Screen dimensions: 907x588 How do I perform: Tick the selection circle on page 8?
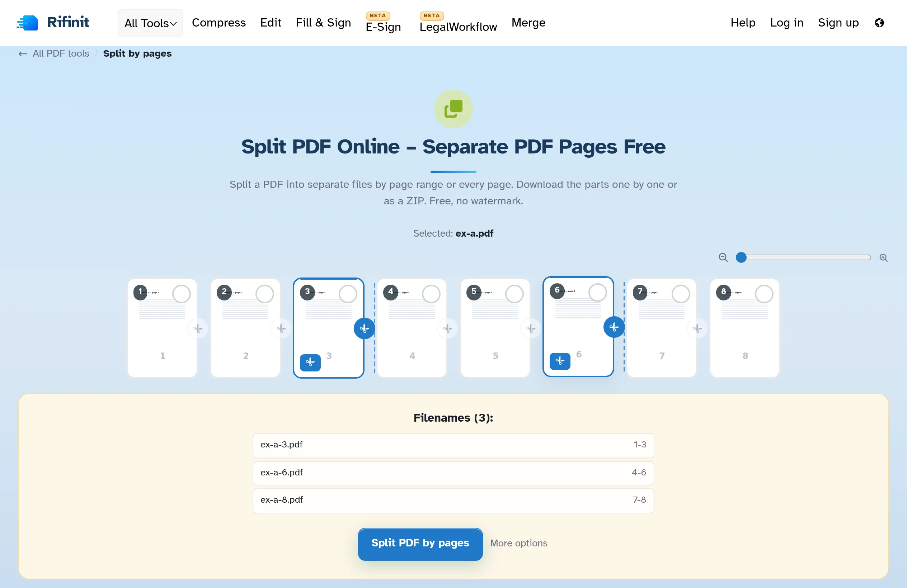(x=764, y=294)
